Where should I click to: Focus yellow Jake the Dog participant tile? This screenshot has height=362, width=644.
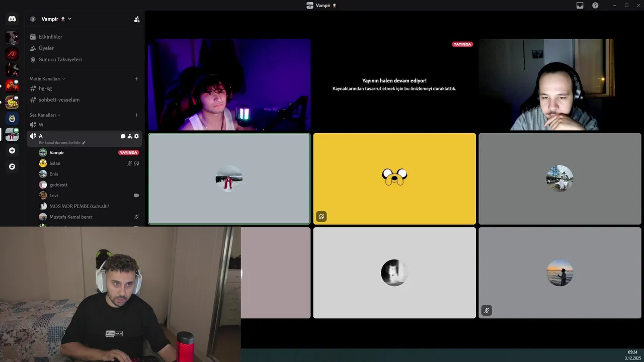pos(394,179)
